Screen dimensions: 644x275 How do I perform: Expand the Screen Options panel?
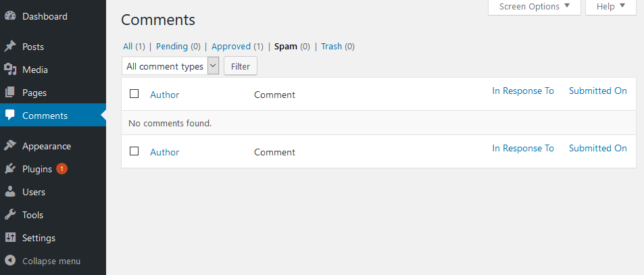[535, 7]
